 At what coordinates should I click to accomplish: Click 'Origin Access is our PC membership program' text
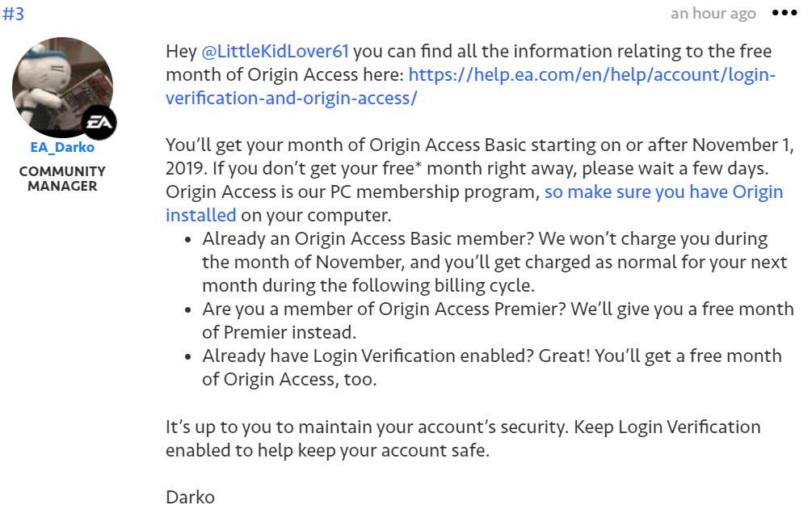pos(352,192)
